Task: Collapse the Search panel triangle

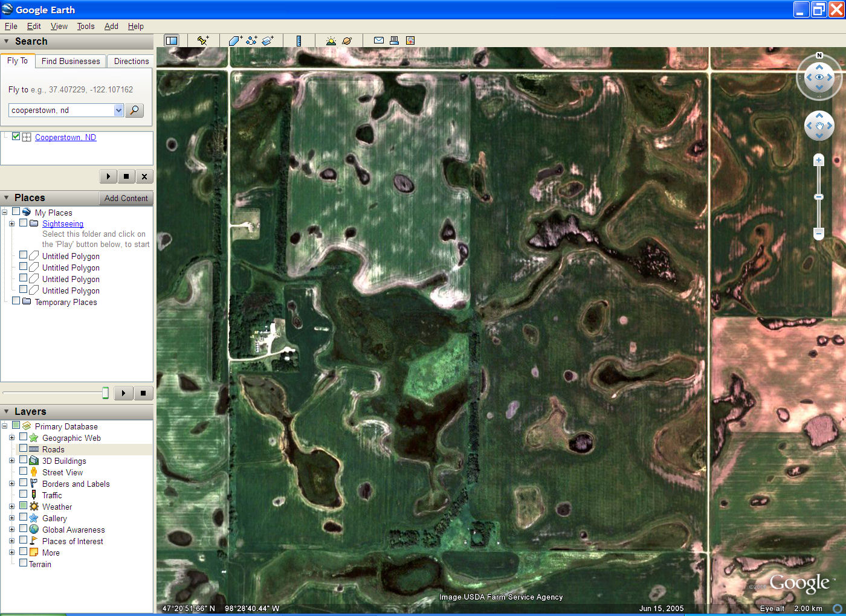Action: (7, 41)
